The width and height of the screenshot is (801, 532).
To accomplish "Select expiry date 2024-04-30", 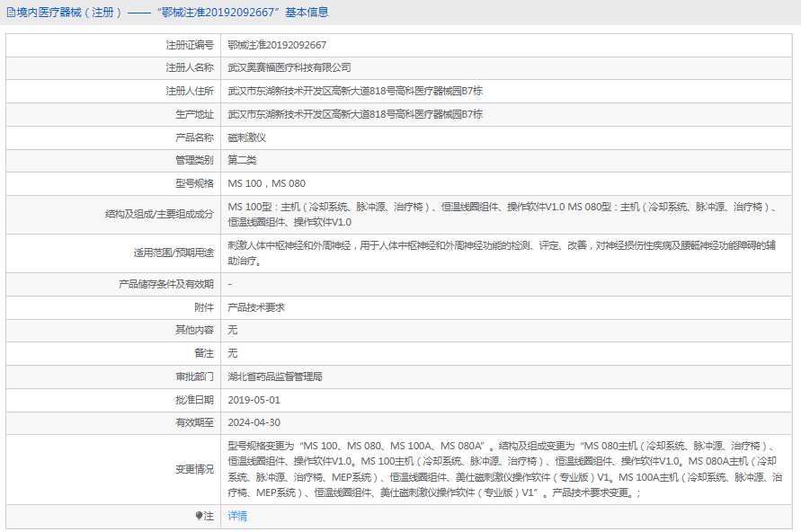I will 254,422.
